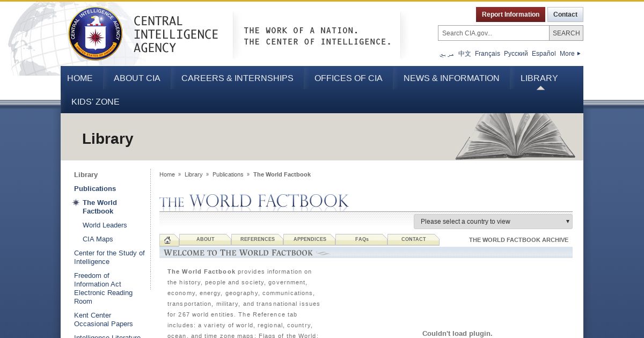Focus the Search CIA.gov input field
Image resolution: width=644 pixels, height=338 pixels.
point(494,33)
